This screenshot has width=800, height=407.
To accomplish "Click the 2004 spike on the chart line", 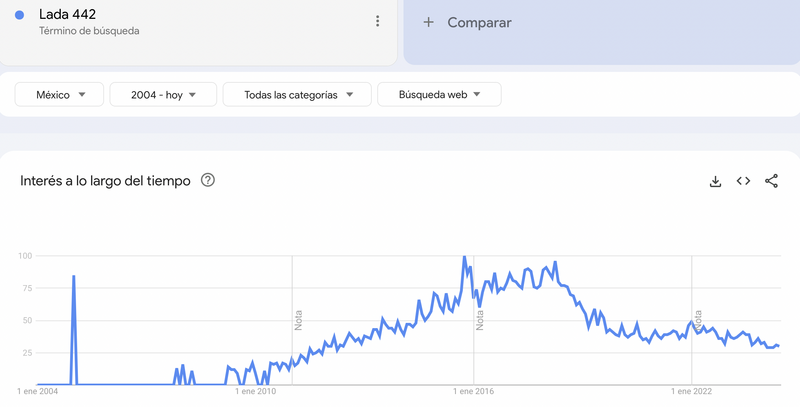I will 74,276.
